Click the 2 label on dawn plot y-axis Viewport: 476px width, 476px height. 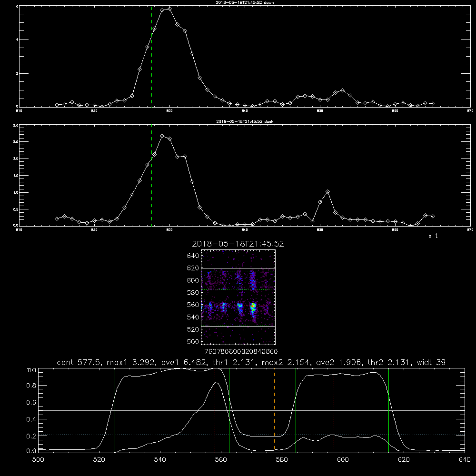pyautogui.click(x=17, y=74)
